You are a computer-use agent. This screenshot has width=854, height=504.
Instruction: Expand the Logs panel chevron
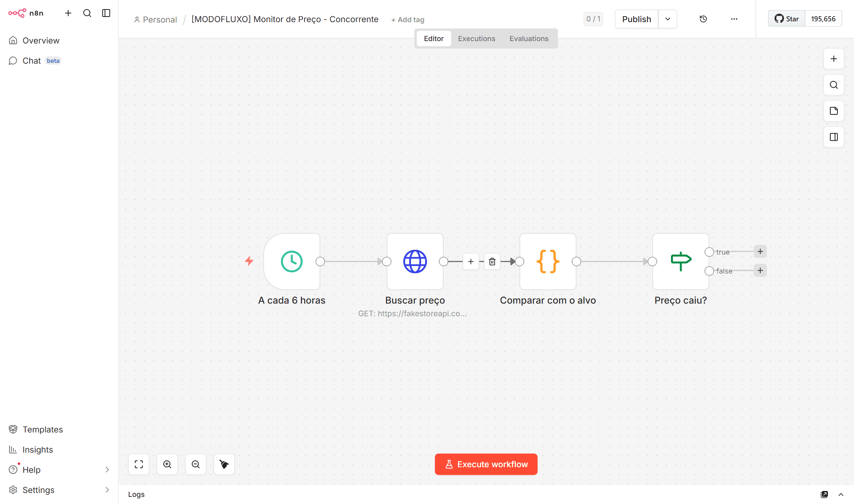click(x=841, y=495)
